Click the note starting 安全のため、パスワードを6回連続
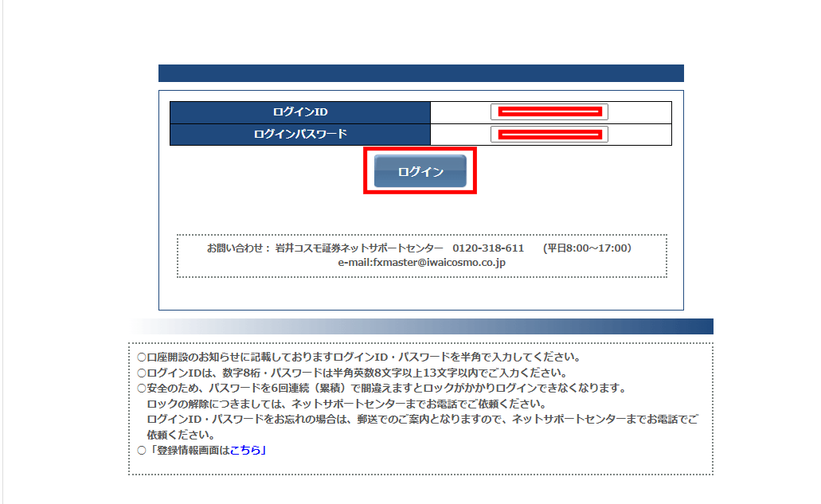 coord(381,389)
